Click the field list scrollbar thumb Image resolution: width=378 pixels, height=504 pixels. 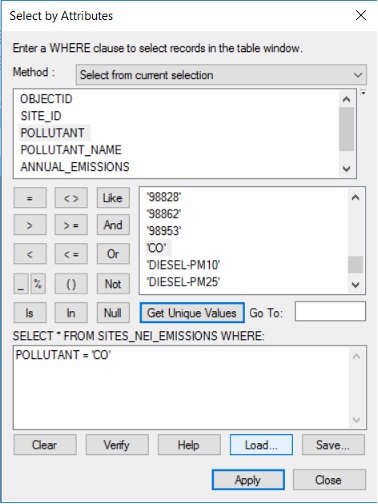[x=346, y=129]
